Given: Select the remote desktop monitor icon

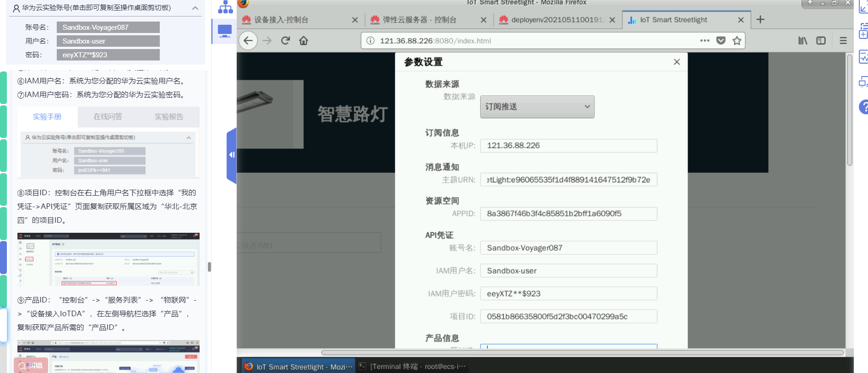Looking at the screenshot, I should click(225, 31).
